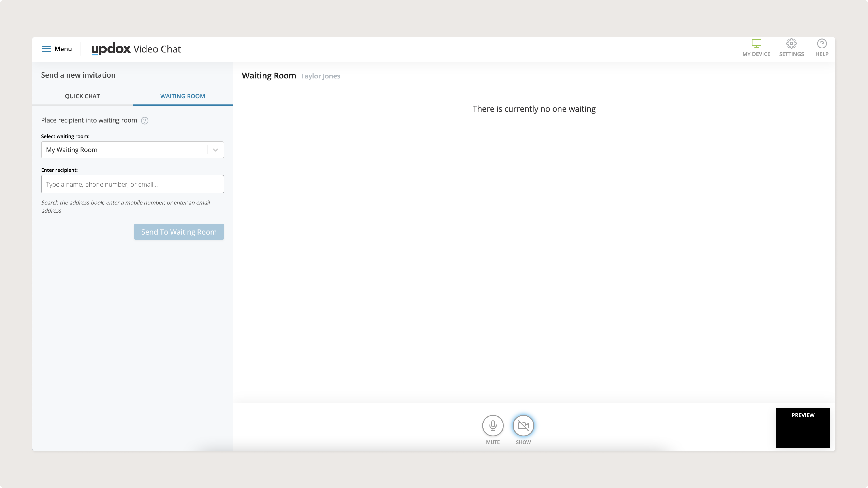Click the MY DEVICE label
The height and width of the screenshot is (488, 868).
coord(756,54)
